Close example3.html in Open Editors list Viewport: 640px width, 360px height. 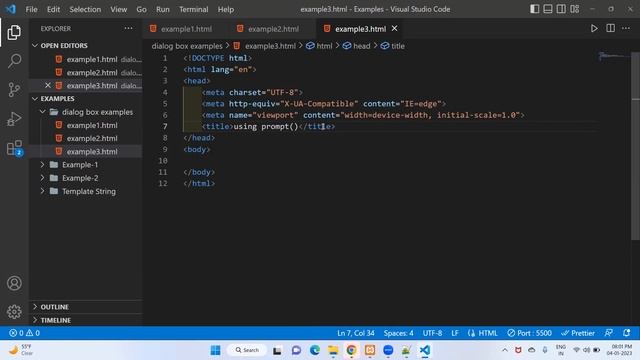(48, 85)
